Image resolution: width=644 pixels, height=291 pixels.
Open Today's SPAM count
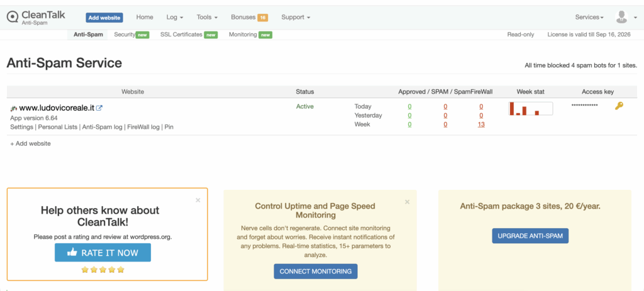click(x=445, y=106)
